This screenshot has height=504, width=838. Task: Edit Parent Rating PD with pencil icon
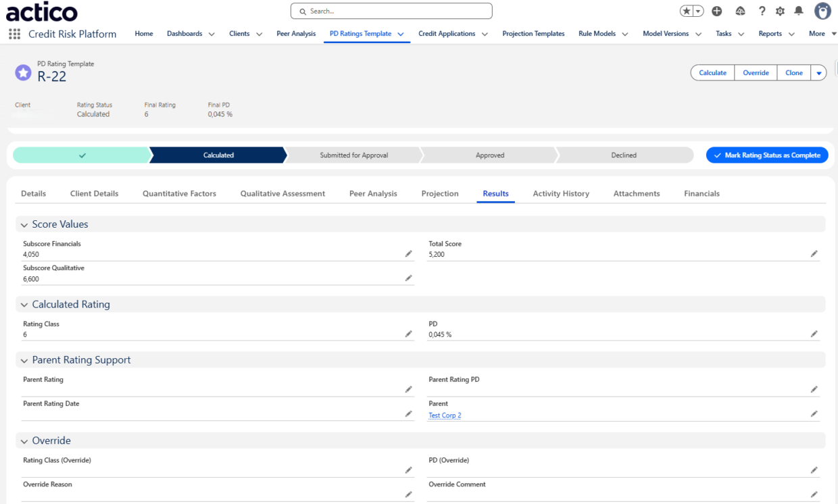click(x=814, y=389)
